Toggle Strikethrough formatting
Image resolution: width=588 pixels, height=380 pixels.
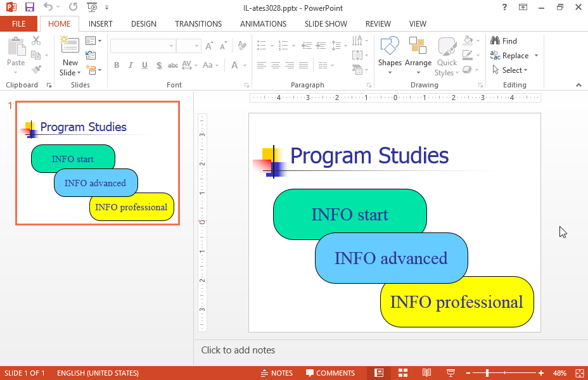173,65
